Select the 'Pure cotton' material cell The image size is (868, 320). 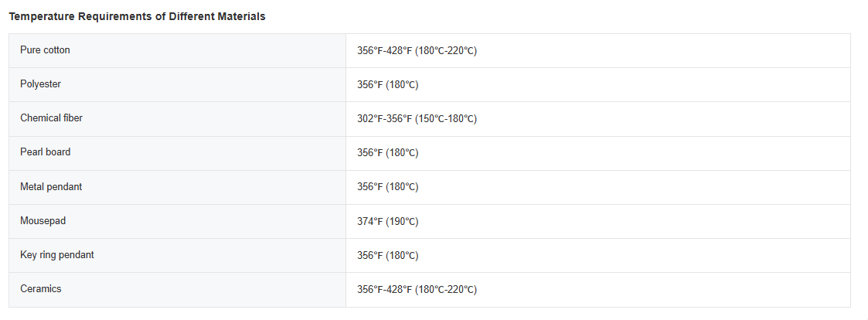pyautogui.click(x=45, y=50)
